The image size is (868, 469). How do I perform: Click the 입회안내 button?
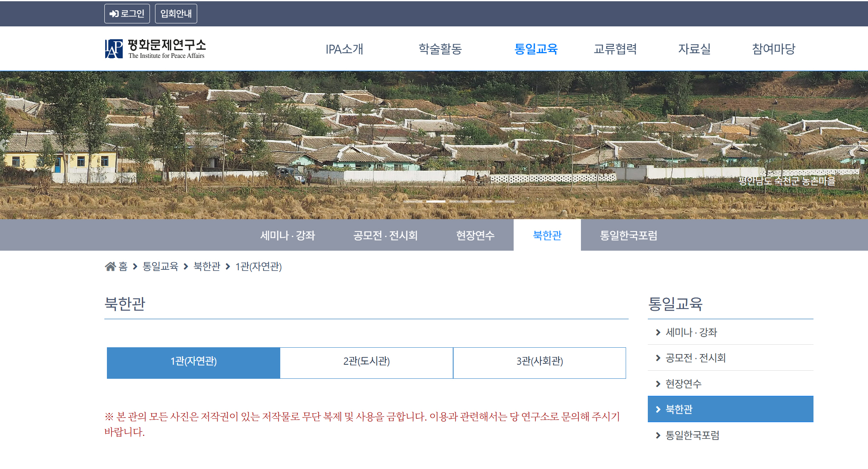tap(176, 14)
